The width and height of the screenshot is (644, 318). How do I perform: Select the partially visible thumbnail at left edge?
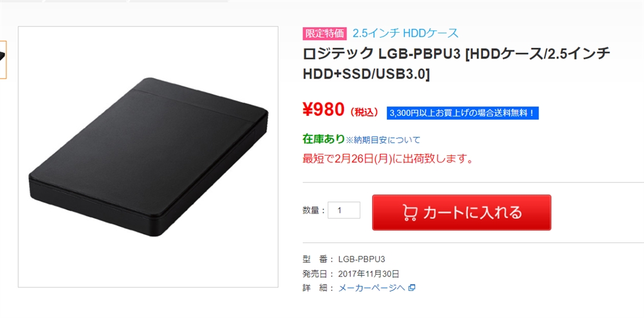tap(3, 59)
